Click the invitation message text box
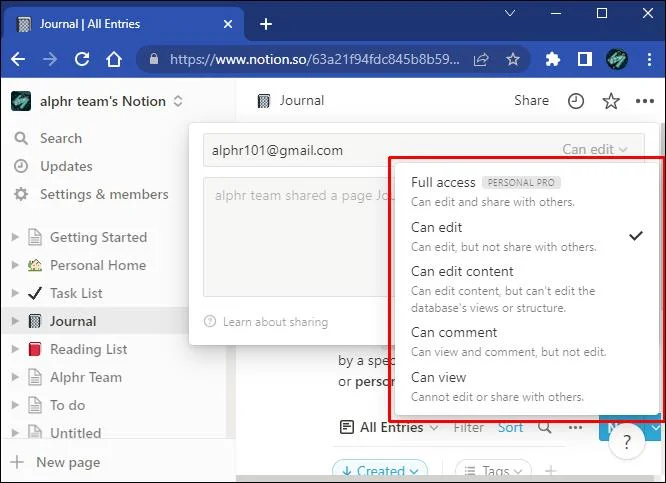 tap(297, 237)
